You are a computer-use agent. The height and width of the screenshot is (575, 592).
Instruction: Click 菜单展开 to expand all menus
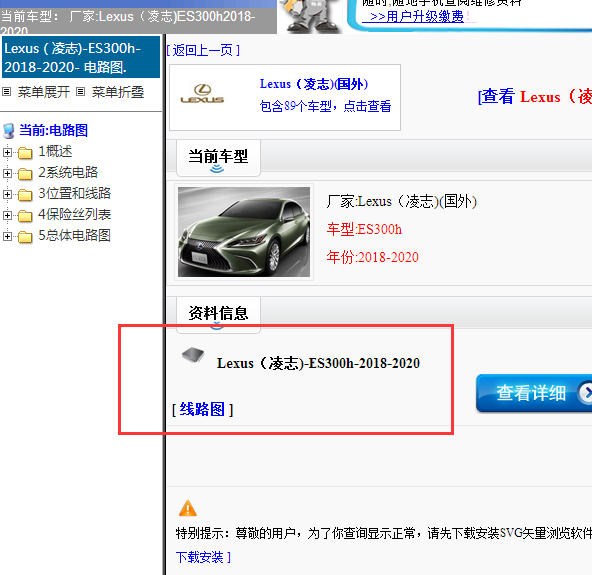(x=44, y=92)
